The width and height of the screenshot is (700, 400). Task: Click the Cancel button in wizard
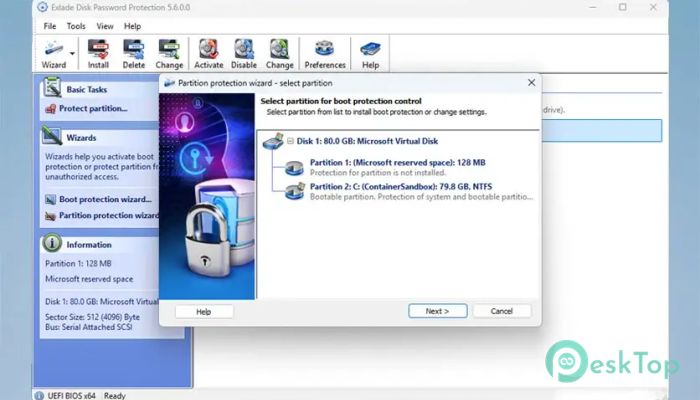tap(502, 311)
